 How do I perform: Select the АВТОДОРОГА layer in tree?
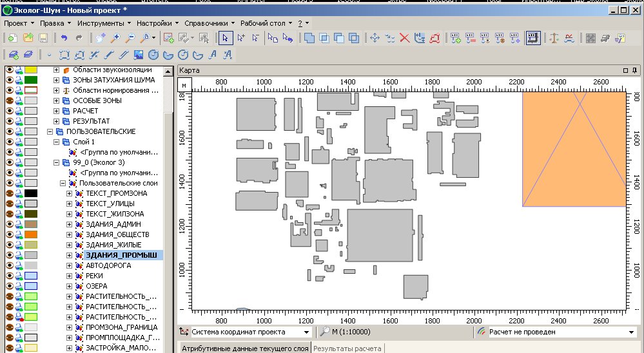click(x=108, y=265)
